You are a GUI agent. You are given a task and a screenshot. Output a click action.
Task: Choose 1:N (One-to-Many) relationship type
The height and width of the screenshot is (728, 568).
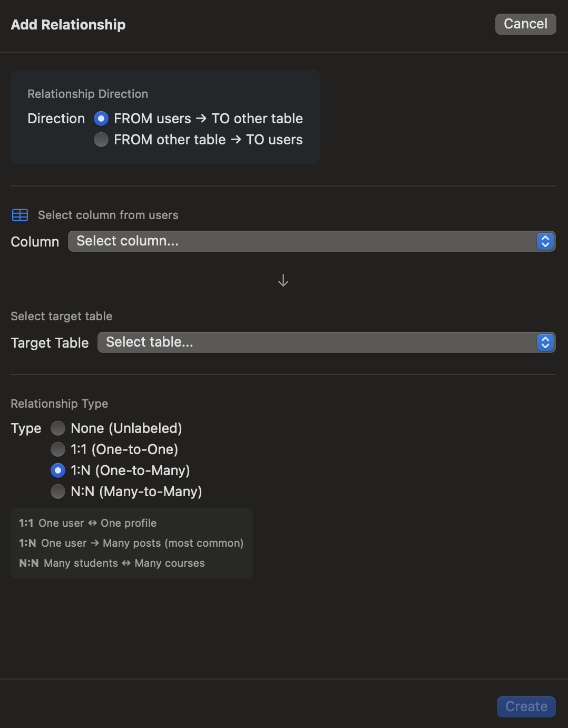(x=58, y=470)
